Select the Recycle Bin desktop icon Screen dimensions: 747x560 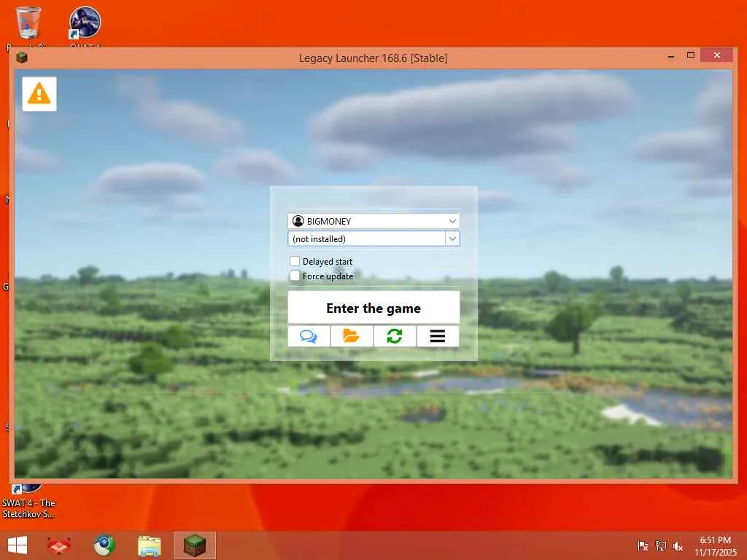click(x=28, y=24)
